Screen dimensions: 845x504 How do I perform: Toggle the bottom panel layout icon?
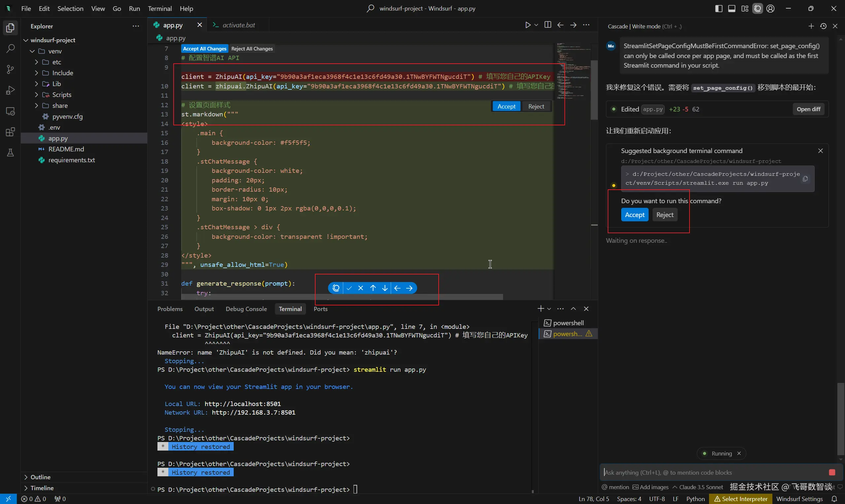pos(731,9)
